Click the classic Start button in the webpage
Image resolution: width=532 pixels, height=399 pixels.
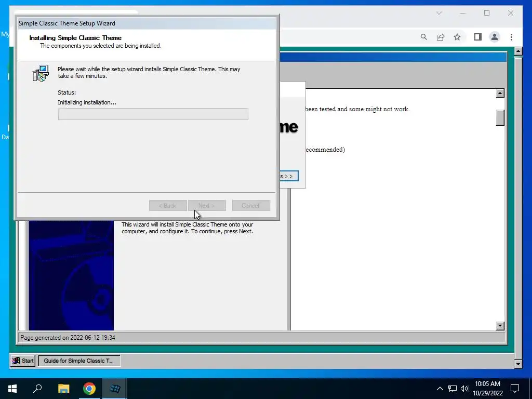[x=23, y=361]
